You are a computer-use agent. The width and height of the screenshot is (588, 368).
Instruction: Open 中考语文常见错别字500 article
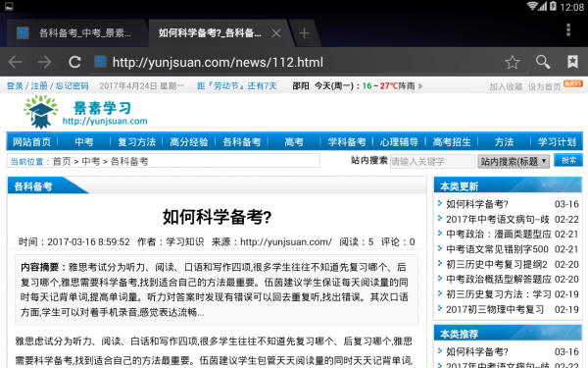tap(497, 249)
